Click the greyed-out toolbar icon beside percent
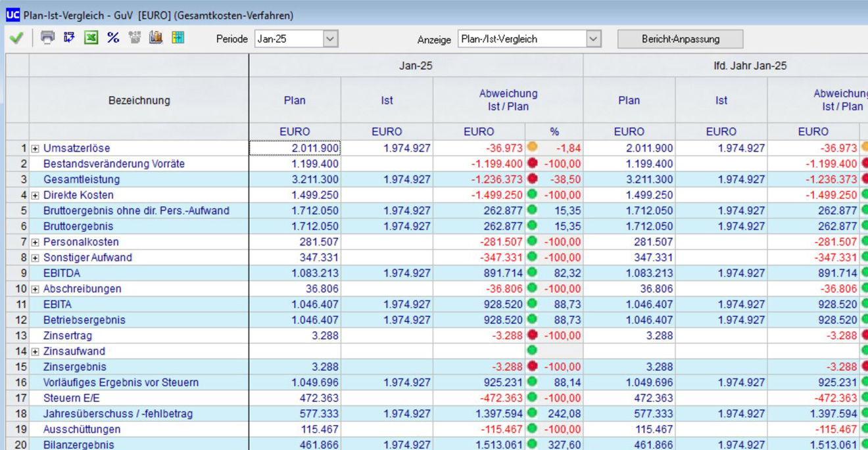The image size is (868, 450). click(135, 37)
